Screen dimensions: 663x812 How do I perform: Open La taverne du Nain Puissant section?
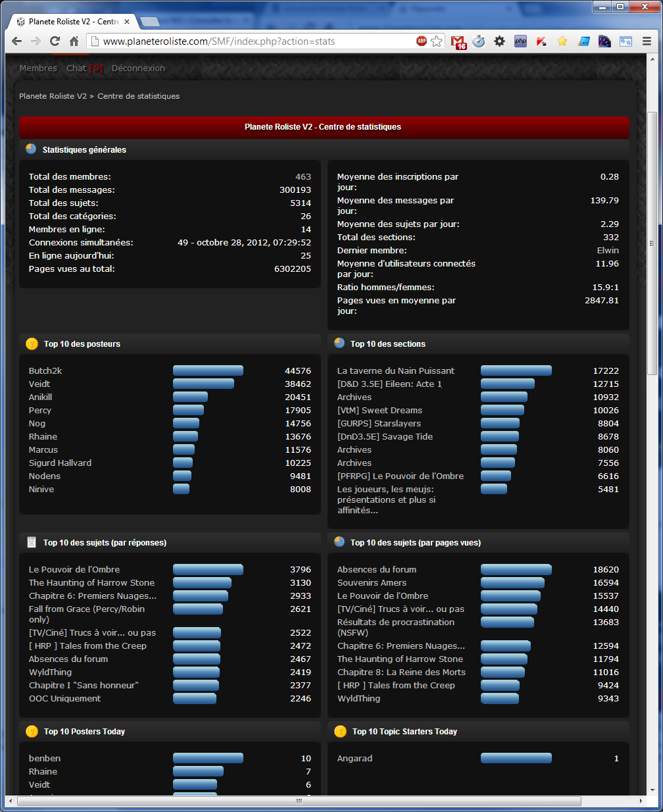[x=395, y=371]
